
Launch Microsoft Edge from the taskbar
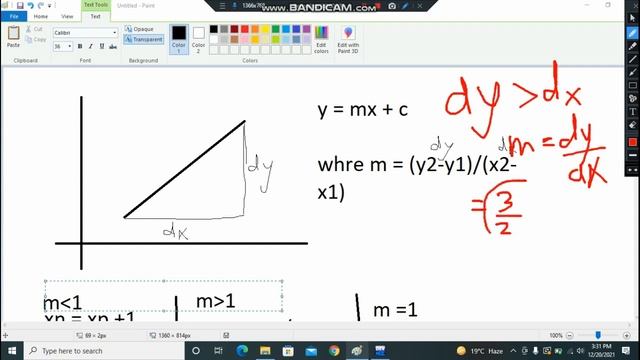242,351
